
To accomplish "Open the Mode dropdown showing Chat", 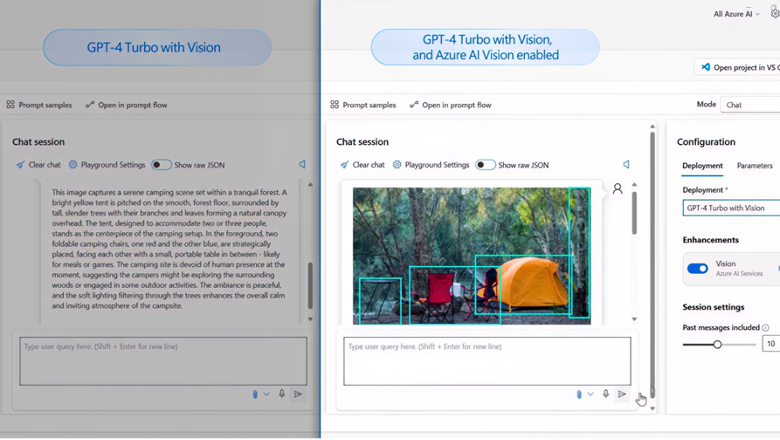I will click(x=750, y=105).
